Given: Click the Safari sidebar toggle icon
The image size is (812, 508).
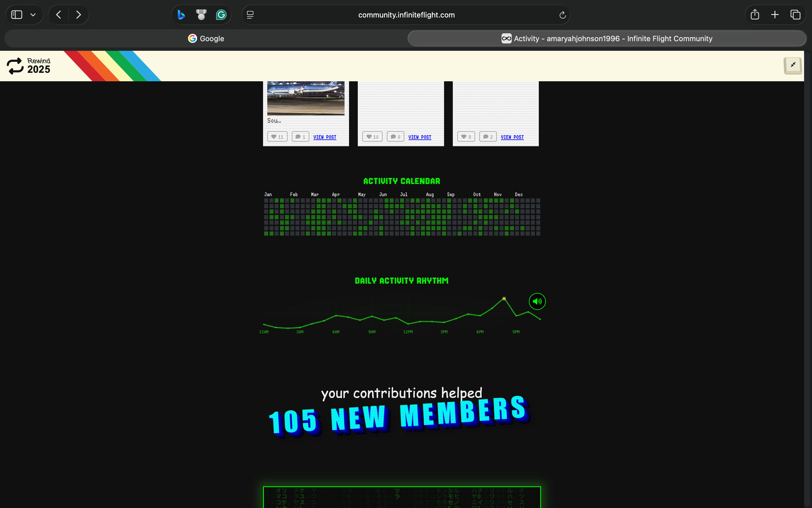Looking at the screenshot, I should click(x=16, y=15).
